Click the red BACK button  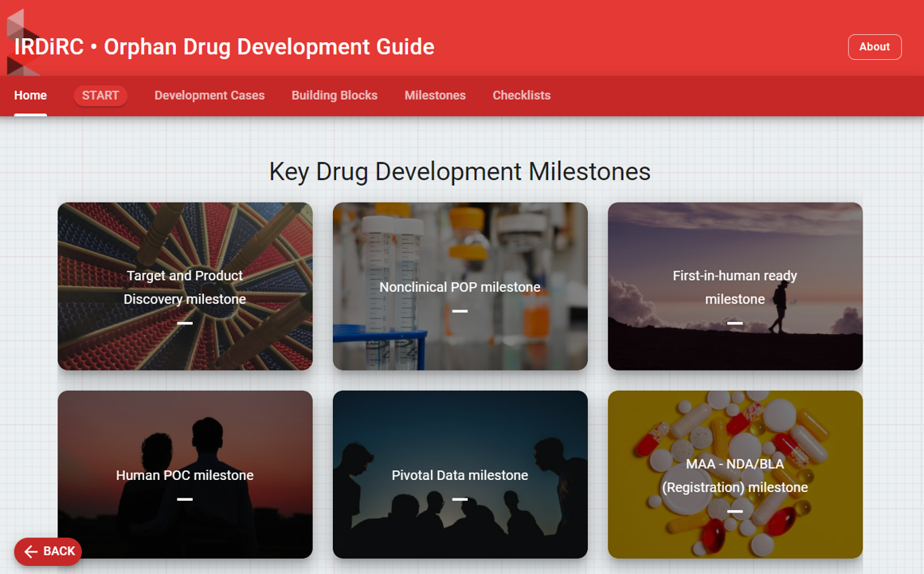click(x=48, y=552)
